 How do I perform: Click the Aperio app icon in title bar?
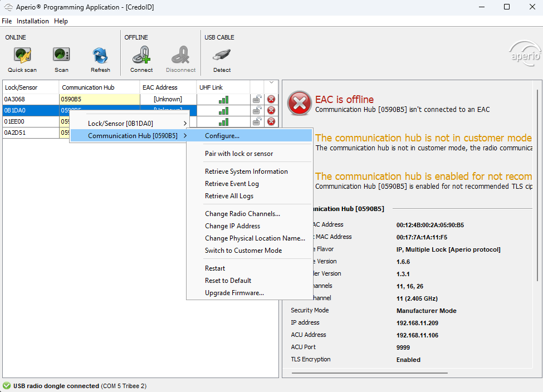(8, 7)
